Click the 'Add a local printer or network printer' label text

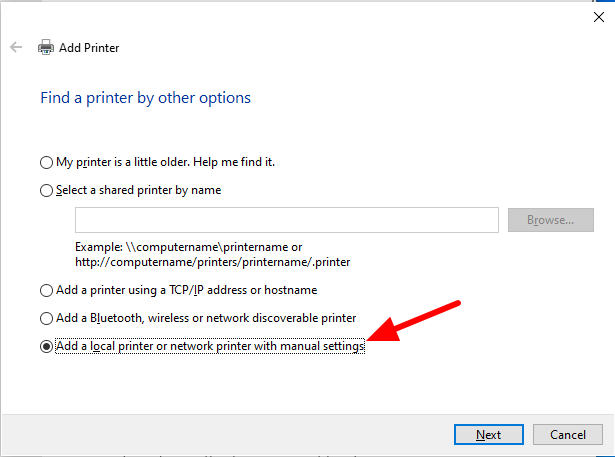[210, 346]
